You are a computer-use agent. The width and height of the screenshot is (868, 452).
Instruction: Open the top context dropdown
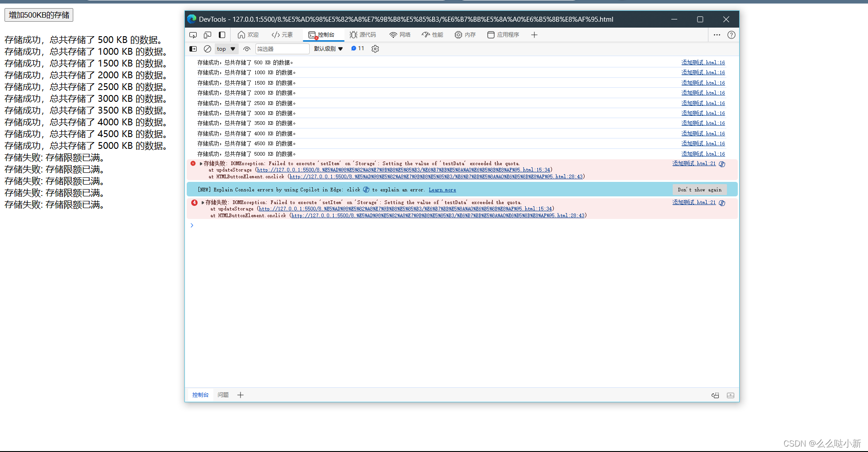[x=226, y=49]
